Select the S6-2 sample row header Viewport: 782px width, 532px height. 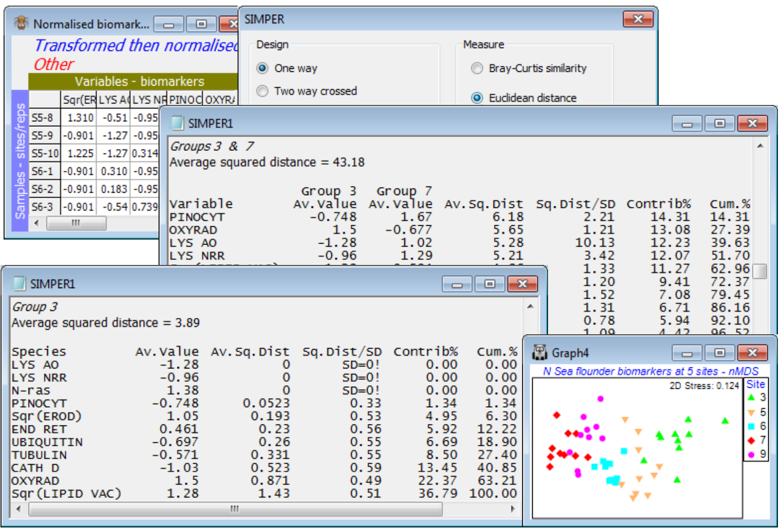pos(44,189)
